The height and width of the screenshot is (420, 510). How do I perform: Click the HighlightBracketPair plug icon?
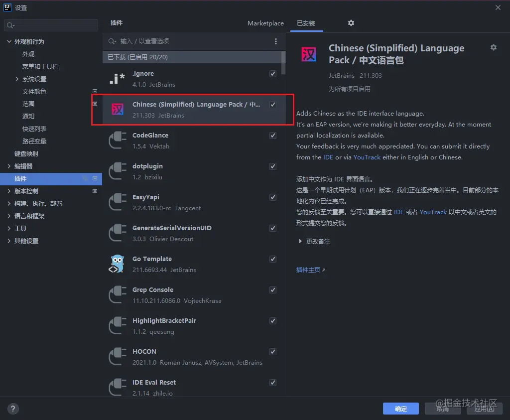[118, 326]
